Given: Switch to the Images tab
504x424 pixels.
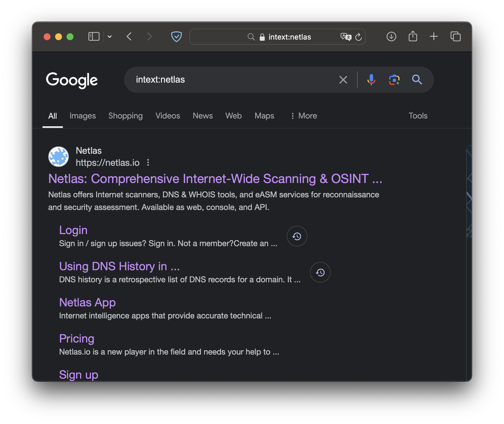Looking at the screenshot, I should [83, 116].
